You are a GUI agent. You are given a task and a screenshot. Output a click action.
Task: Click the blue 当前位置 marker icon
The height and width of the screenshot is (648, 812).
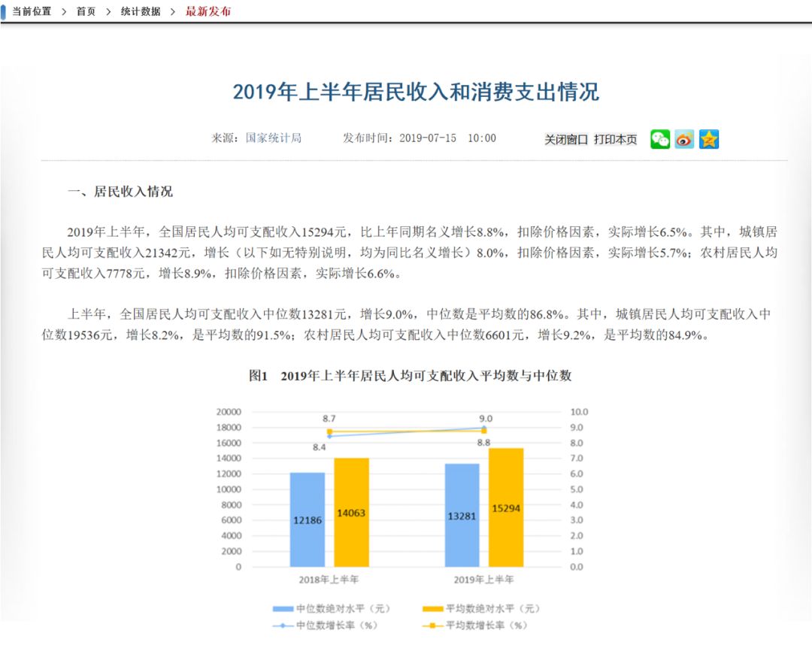point(3,11)
